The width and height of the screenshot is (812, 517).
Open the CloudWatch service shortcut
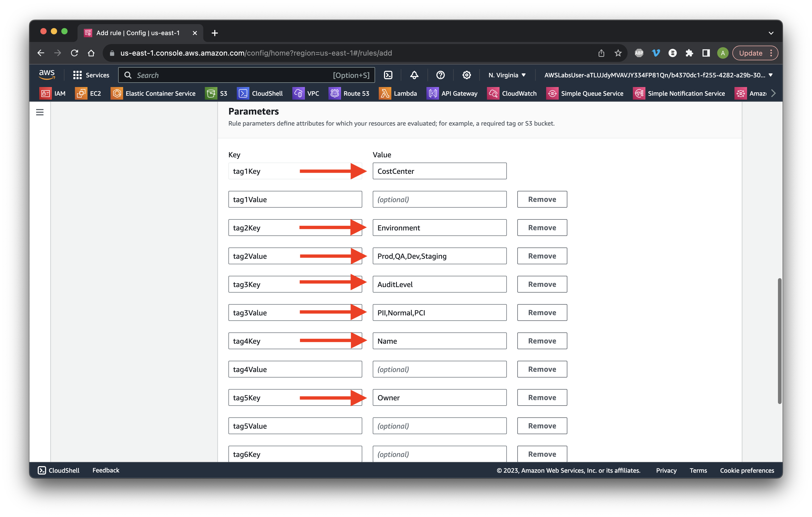512,94
